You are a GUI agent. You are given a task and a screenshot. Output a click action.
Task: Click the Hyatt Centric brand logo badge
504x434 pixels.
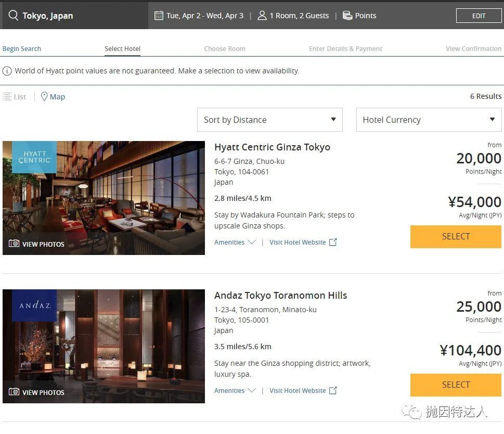(x=34, y=157)
